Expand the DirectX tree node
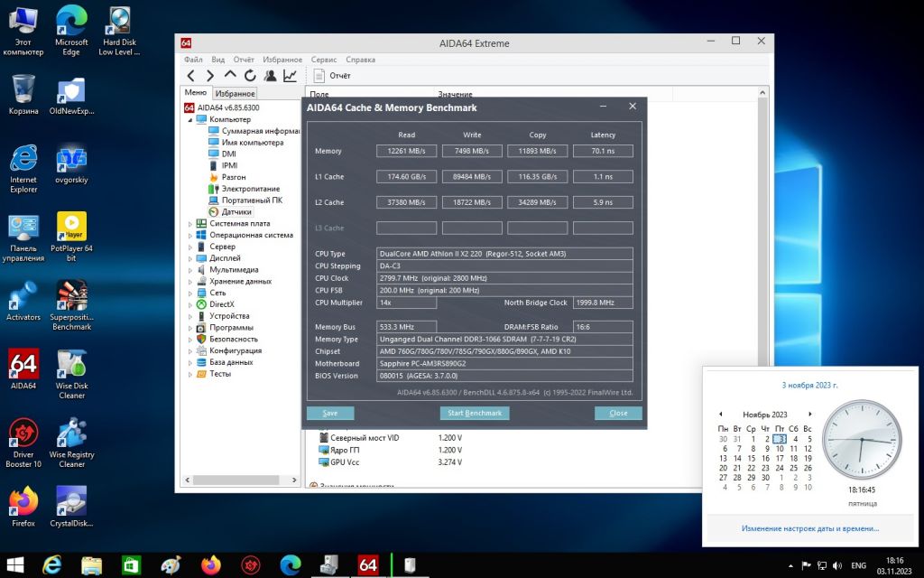924x578 pixels. pos(189,305)
